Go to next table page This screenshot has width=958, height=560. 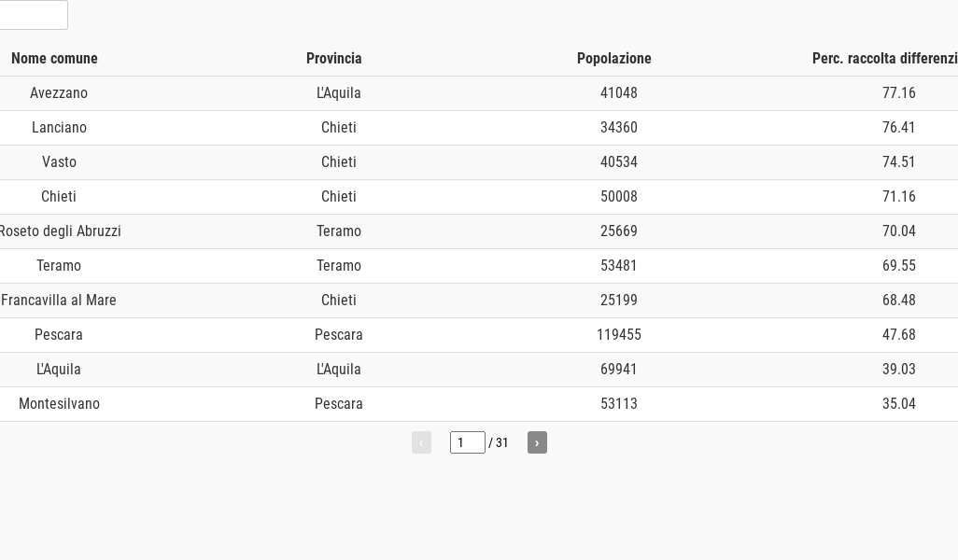(537, 442)
